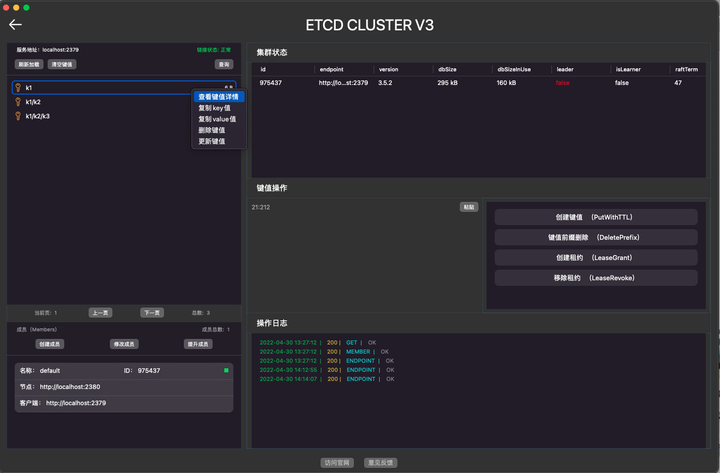Image resolution: width=720 pixels, height=473 pixels.
Task: Go to previous page with 上一页
Action: coord(101,313)
